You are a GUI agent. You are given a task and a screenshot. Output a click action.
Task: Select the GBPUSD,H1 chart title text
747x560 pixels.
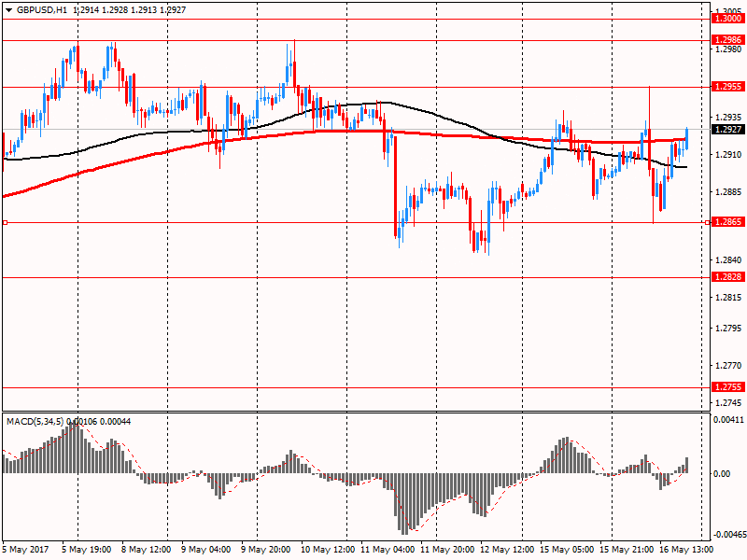coord(42,10)
